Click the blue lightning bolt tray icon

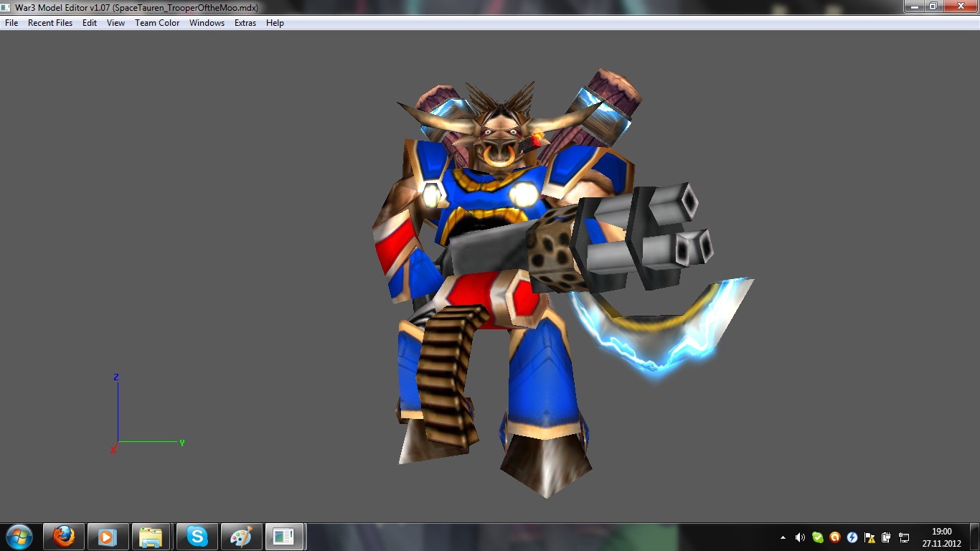click(x=852, y=537)
